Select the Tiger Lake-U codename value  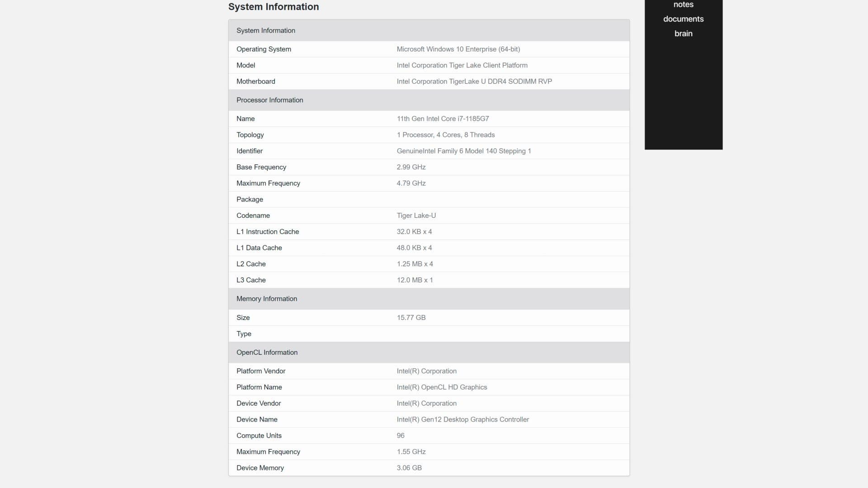(416, 216)
